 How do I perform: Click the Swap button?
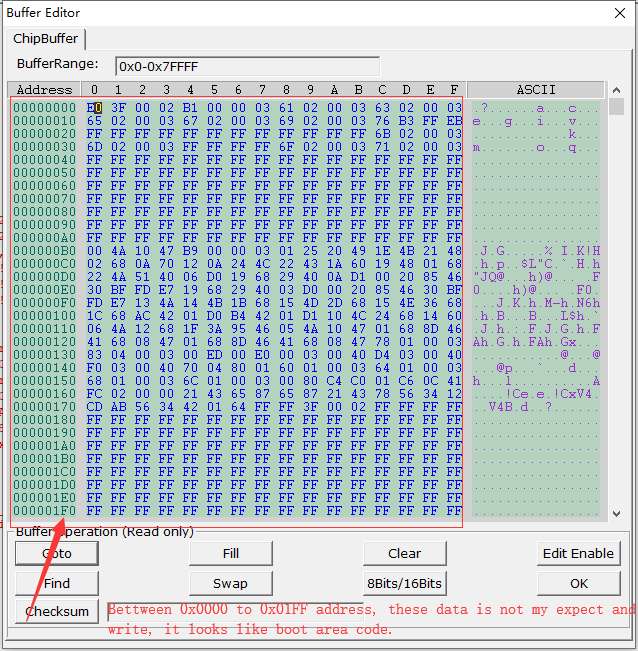[231, 583]
